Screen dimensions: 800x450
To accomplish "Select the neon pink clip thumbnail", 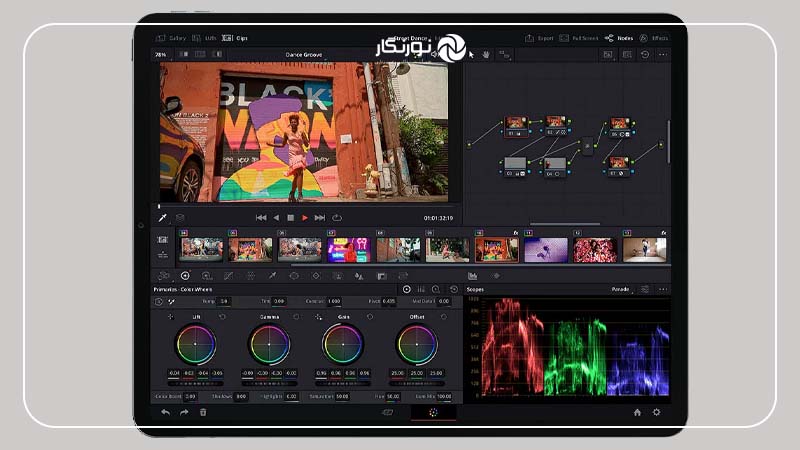I will [x=349, y=249].
